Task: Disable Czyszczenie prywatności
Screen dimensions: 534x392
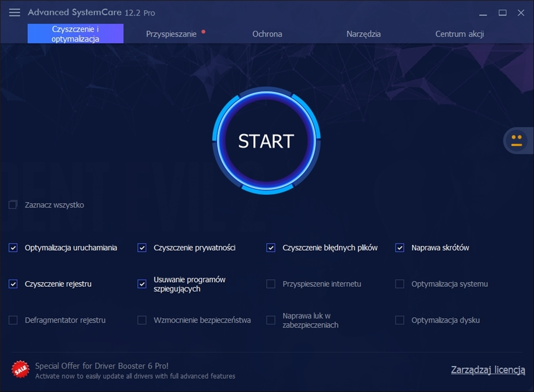Action: [142, 248]
